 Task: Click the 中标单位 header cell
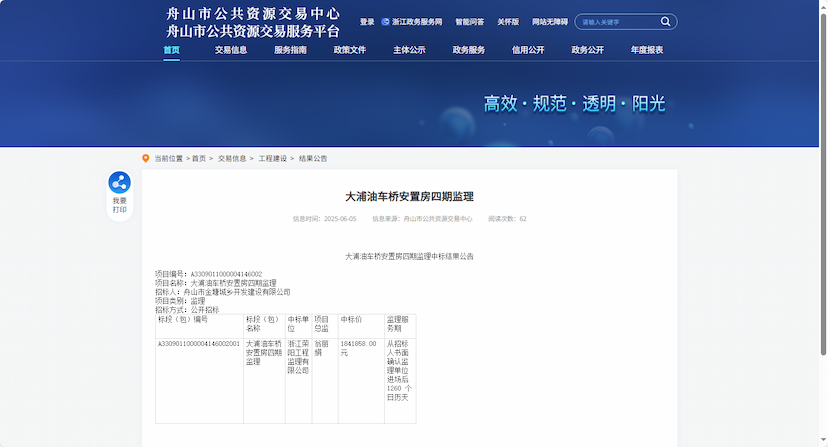click(x=298, y=326)
